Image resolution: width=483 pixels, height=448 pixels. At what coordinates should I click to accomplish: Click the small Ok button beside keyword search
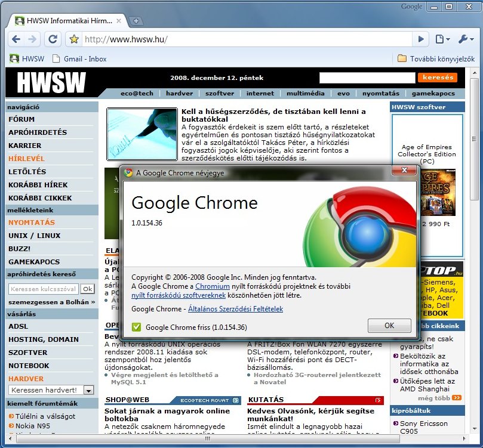[88, 289]
